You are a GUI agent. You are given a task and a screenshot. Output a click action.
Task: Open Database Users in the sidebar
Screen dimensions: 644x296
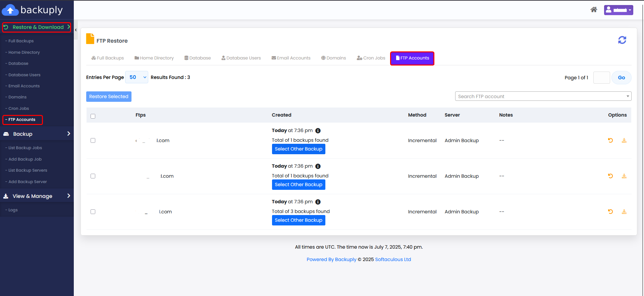click(24, 75)
